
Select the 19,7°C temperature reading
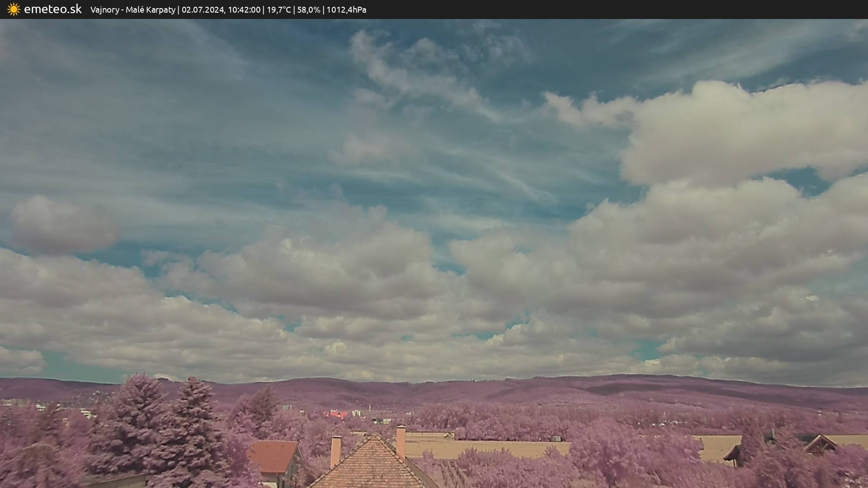tap(279, 10)
